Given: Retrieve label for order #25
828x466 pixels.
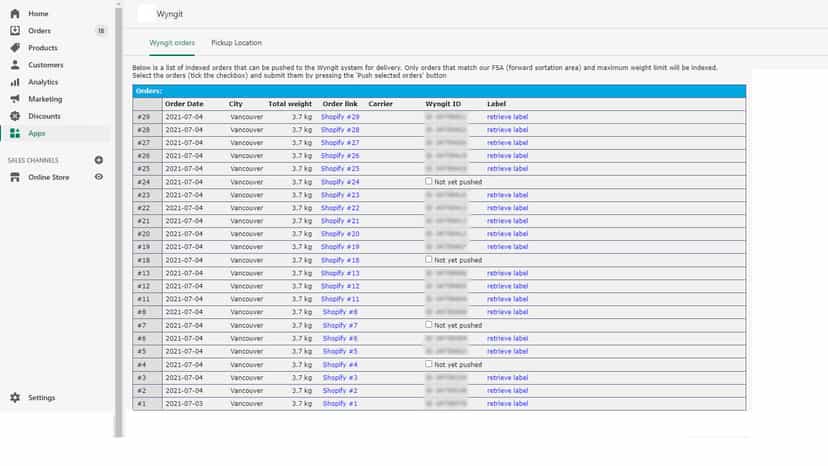Looking at the screenshot, I should tap(507, 169).
